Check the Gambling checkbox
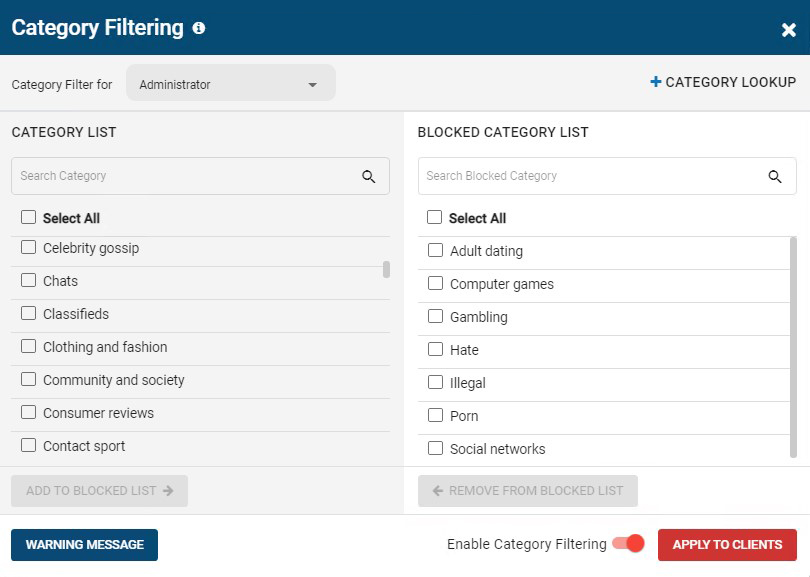Viewport: 810px width, 577px height. (435, 317)
